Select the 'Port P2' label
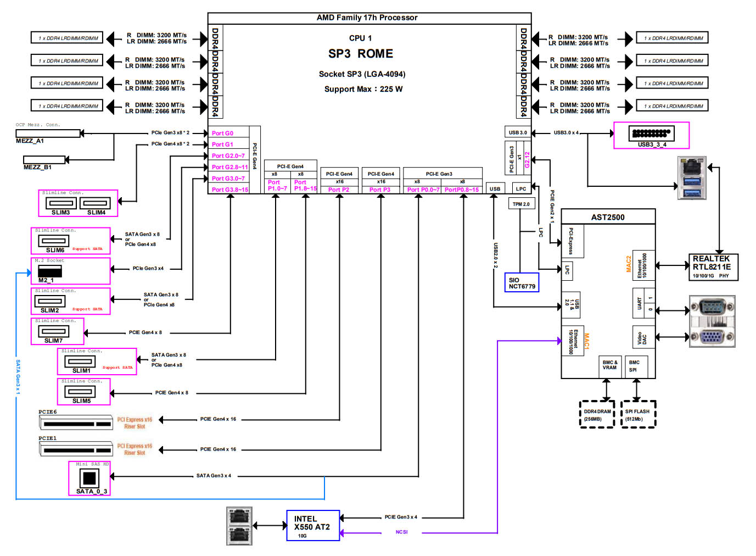The image size is (756, 556). point(339,190)
